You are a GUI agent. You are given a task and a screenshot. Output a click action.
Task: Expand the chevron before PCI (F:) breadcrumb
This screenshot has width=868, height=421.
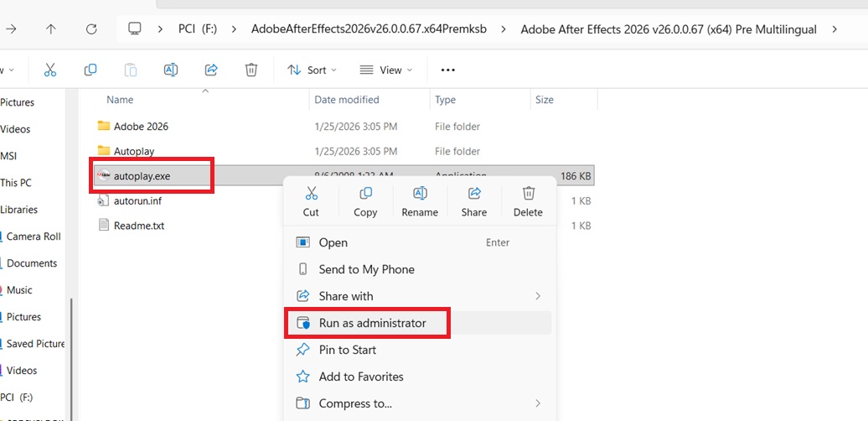click(161, 29)
